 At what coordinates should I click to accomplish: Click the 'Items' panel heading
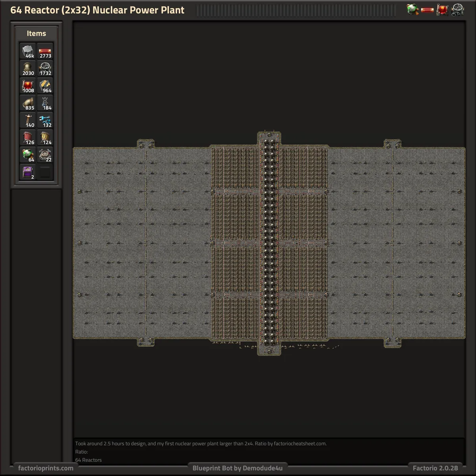pos(36,33)
